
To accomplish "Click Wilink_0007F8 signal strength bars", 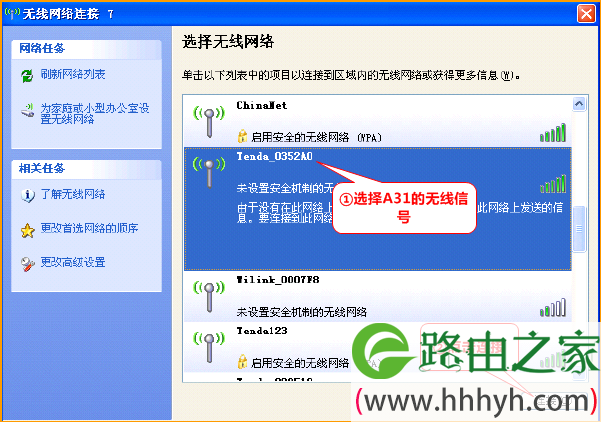I will point(553,307).
